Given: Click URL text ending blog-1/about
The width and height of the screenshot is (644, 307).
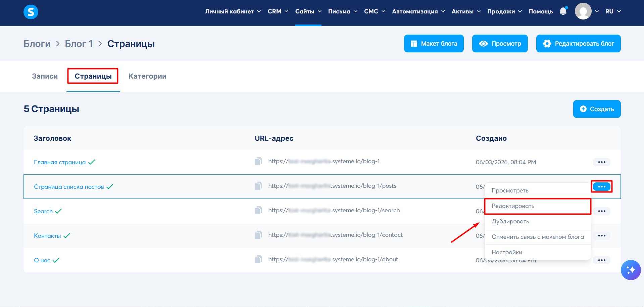Looking at the screenshot, I should [333, 259].
